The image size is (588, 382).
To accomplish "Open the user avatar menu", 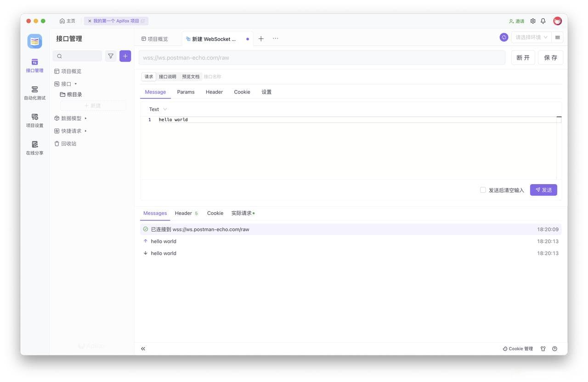I will coord(557,21).
